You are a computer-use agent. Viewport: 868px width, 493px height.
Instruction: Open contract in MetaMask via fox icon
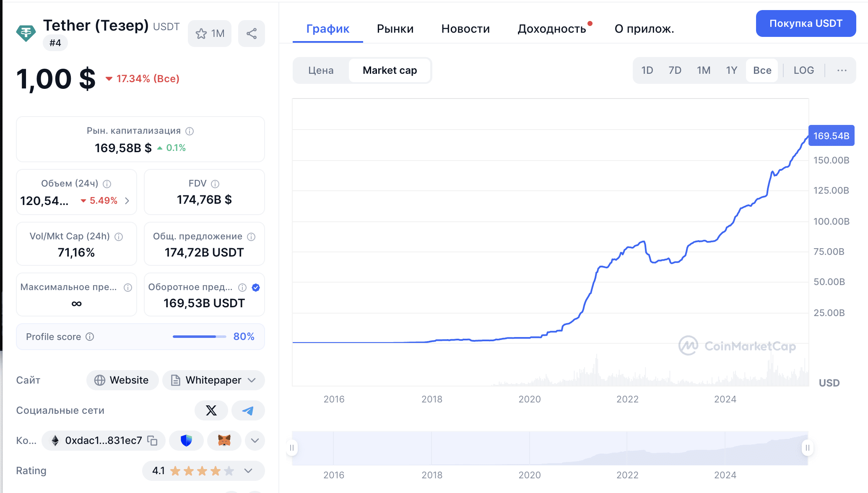click(224, 441)
